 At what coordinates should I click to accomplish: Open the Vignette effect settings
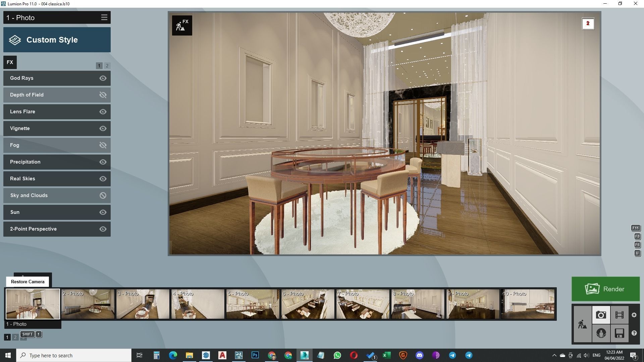pos(57,128)
